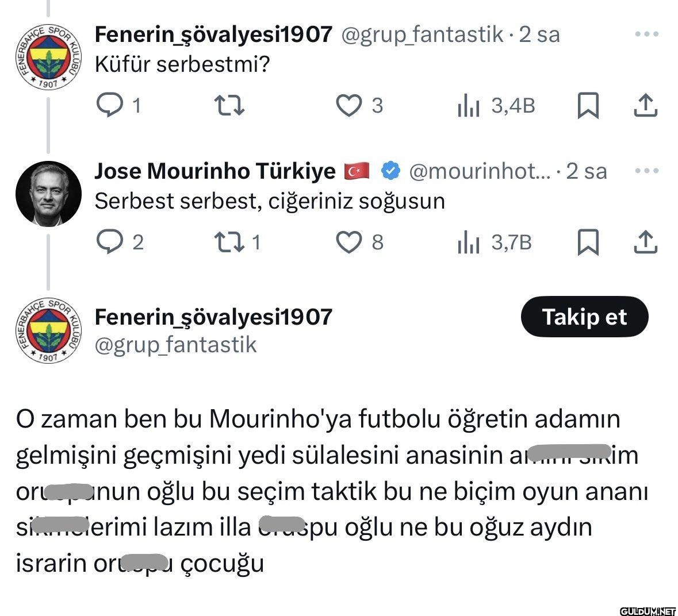Image resolution: width=678 pixels, height=616 pixels.
Task: Bookmark the "Küfür serbestmi?" tweet
Action: 588,106
